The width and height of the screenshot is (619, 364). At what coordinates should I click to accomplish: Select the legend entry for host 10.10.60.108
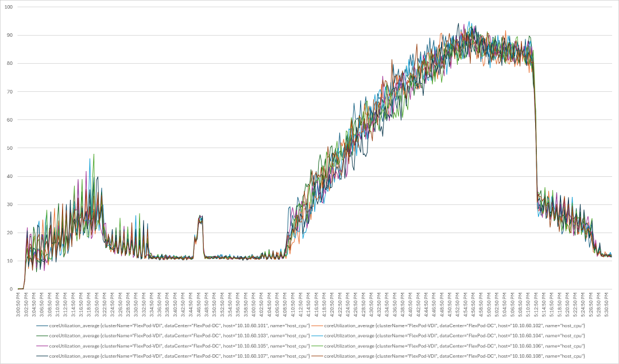coord(449,356)
